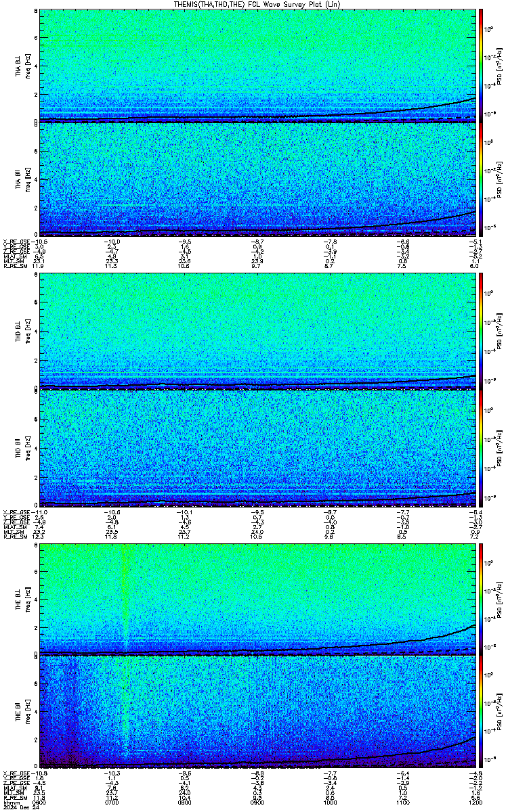This screenshot has height=812, width=508.
Task: Click the THD B-perpendicular color bar
Action: pos(481,330)
